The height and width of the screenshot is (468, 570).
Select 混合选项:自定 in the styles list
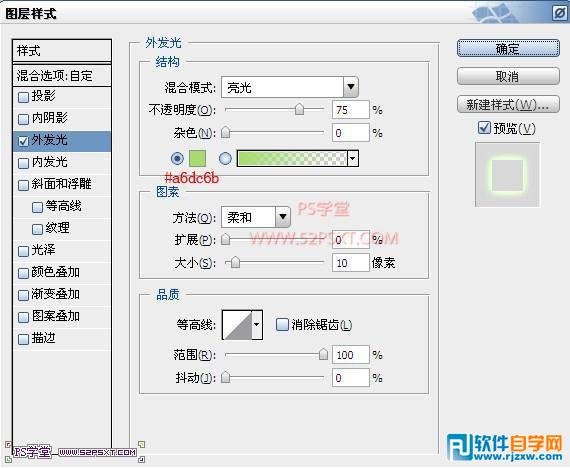tap(62, 76)
